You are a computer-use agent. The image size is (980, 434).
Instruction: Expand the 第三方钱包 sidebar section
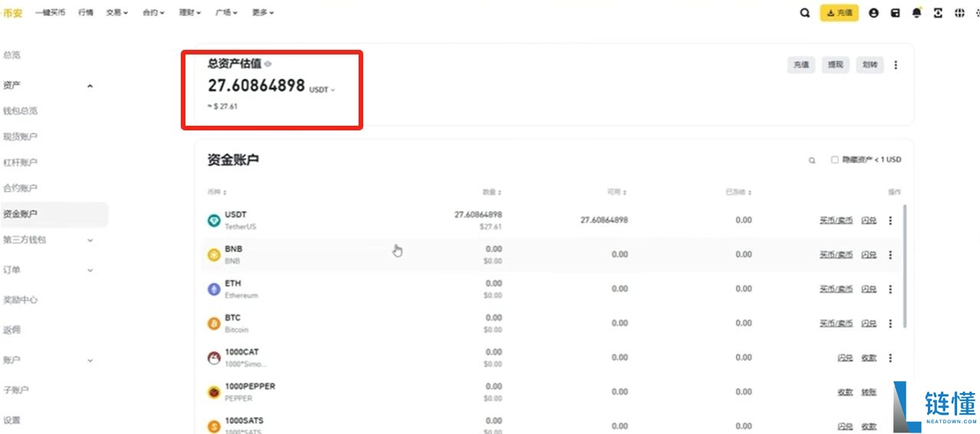click(x=90, y=240)
